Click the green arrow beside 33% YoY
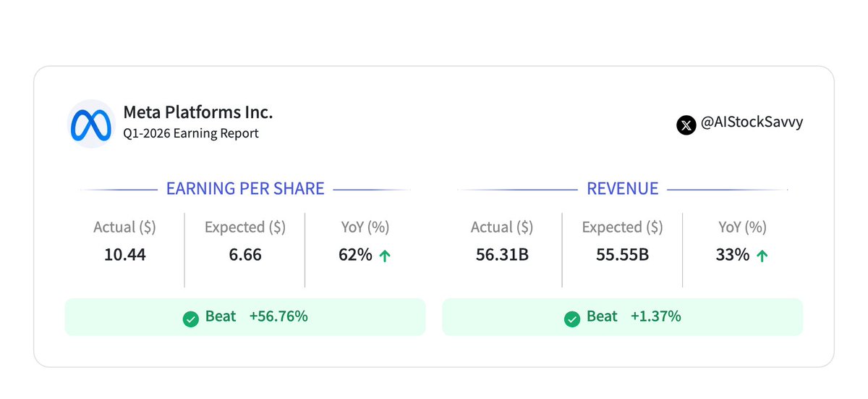The image size is (868, 399). pyautogui.click(x=762, y=256)
